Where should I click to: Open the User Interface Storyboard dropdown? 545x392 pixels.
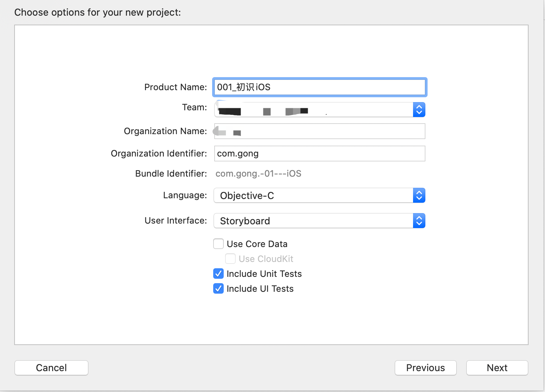tap(314, 221)
